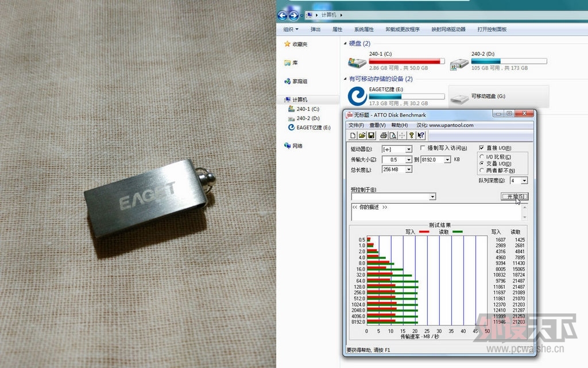588x368 pixels.
Task: Click 卸载或更改程序 in Explorer command bar
Action: [403, 29]
